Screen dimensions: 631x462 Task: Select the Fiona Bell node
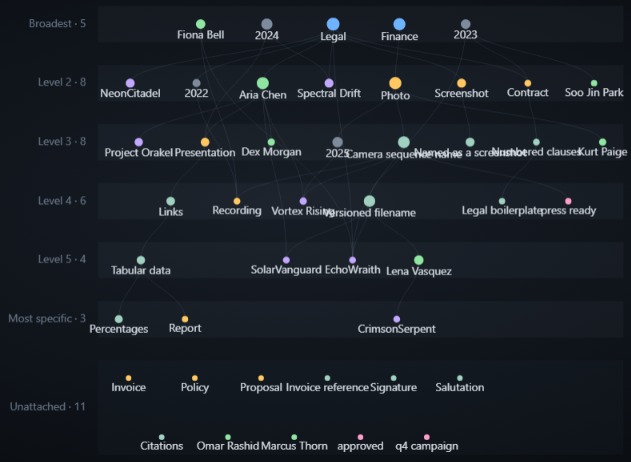click(200, 24)
